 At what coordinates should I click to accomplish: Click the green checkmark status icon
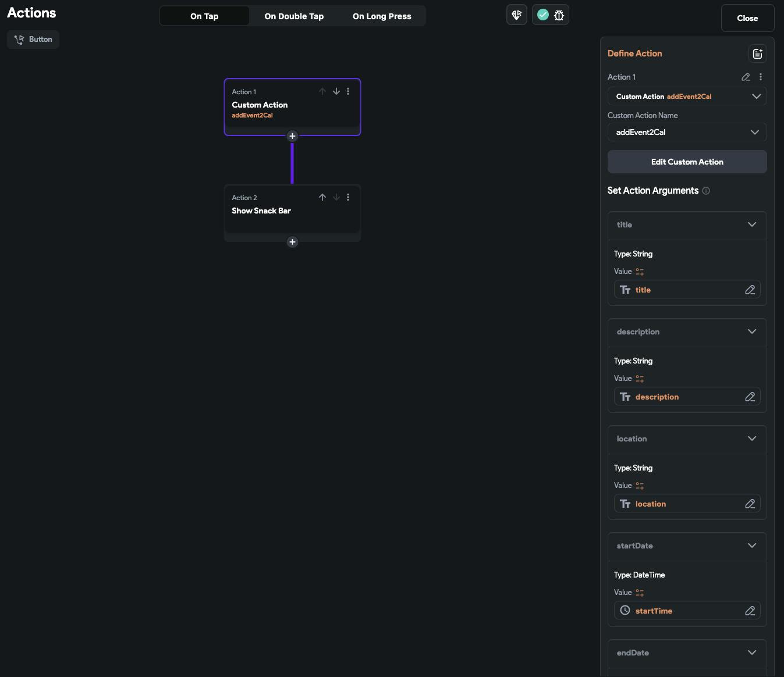coord(543,15)
